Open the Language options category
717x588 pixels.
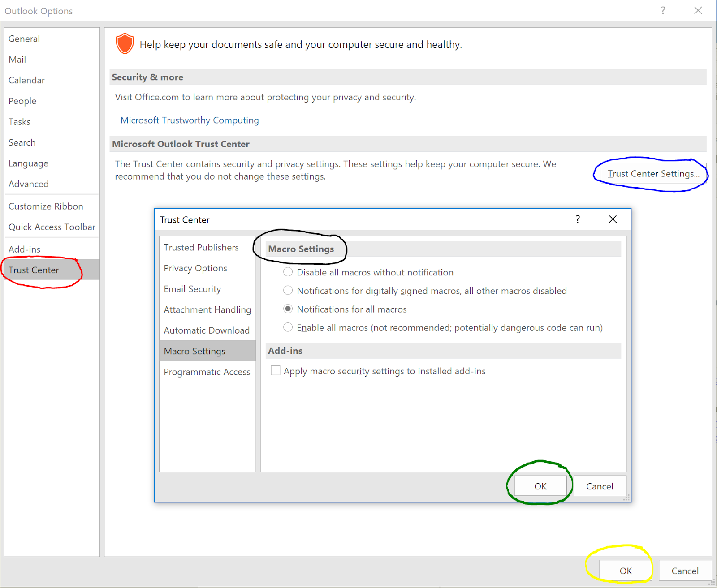pos(52,163)
